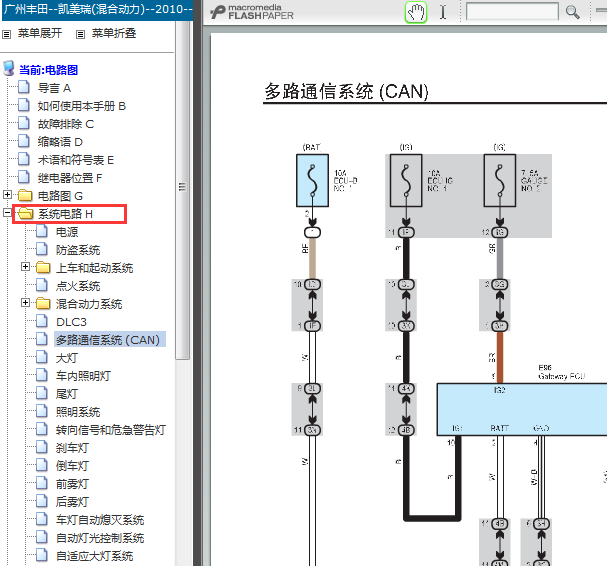Open the 电源 page
Viewport: 607px width, 566px height.
pos(67,232)
